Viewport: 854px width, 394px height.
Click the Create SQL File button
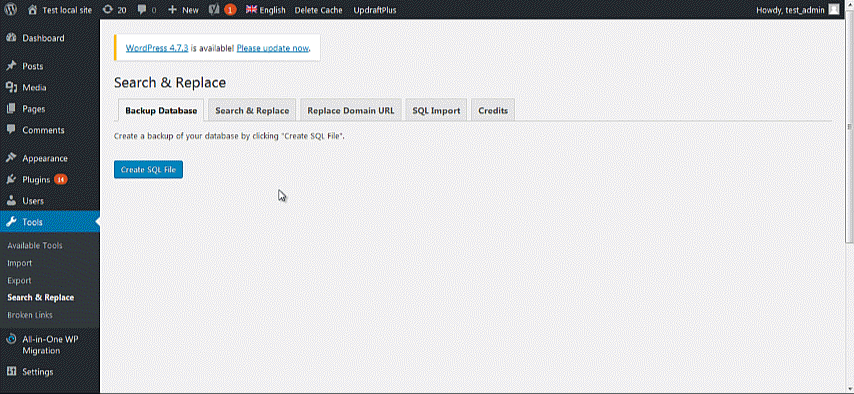tap(148, 169)
